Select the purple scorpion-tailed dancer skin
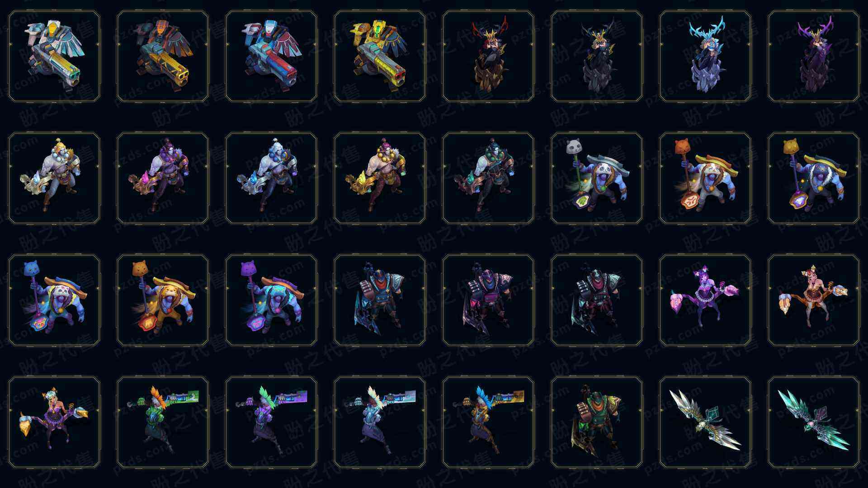 (x=705, y=300)
